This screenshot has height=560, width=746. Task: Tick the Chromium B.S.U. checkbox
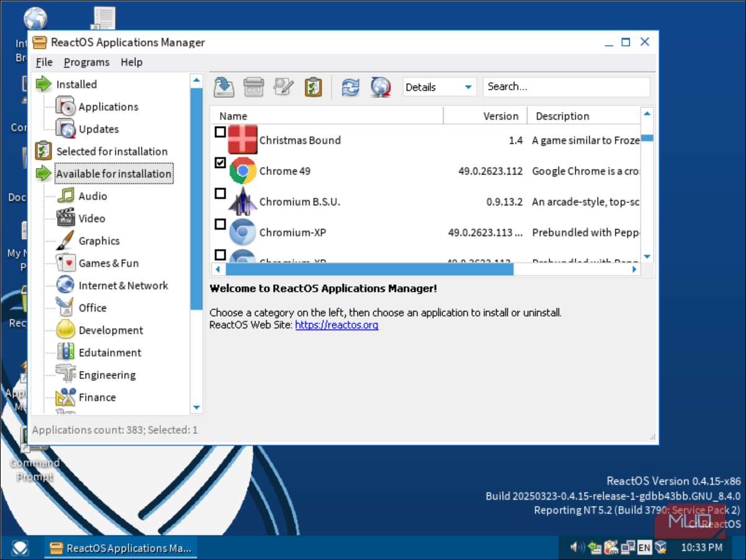pyautogui.click(x=220, y=194)
